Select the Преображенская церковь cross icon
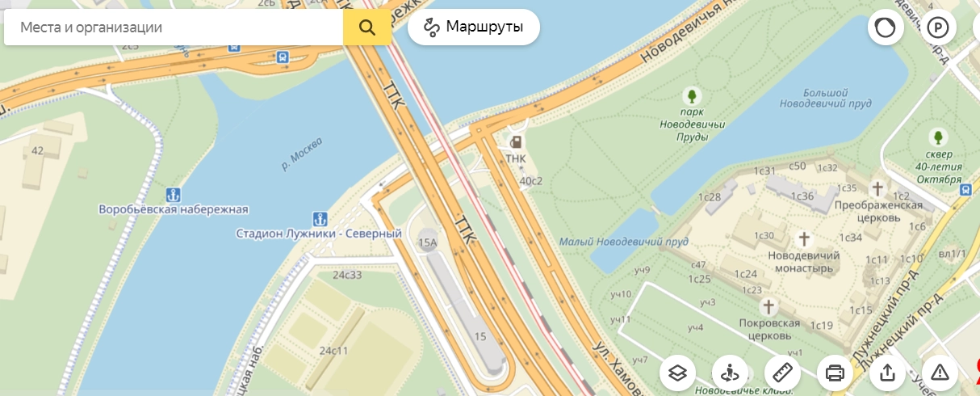This screenshot has height=396, width=980. coord(877,189)
